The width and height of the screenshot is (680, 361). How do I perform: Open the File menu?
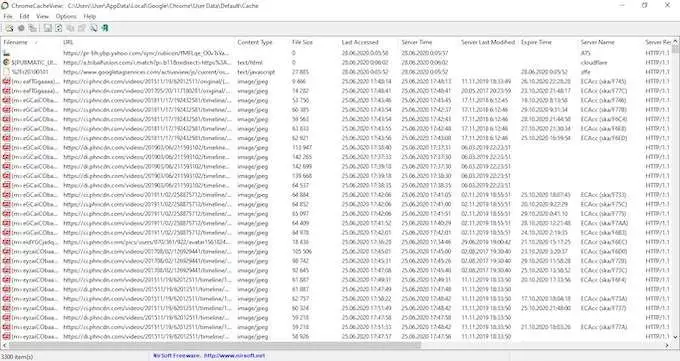click(8, 16)
